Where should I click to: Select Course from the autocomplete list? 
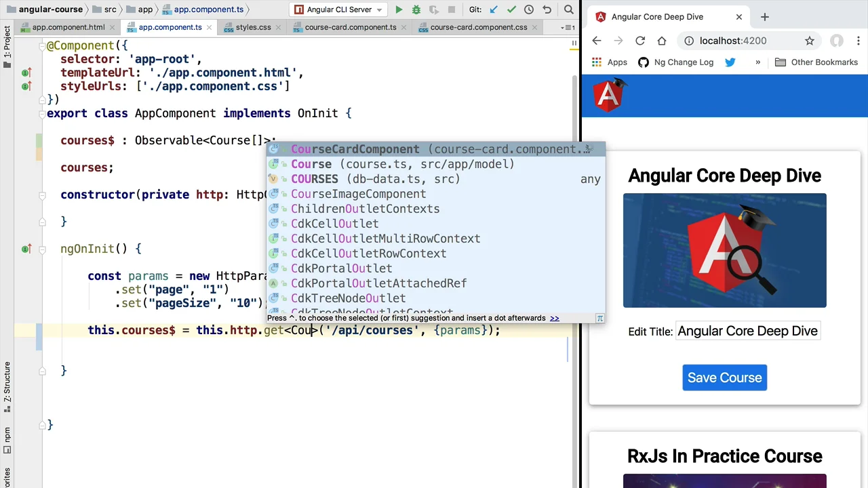coord(311,164)
